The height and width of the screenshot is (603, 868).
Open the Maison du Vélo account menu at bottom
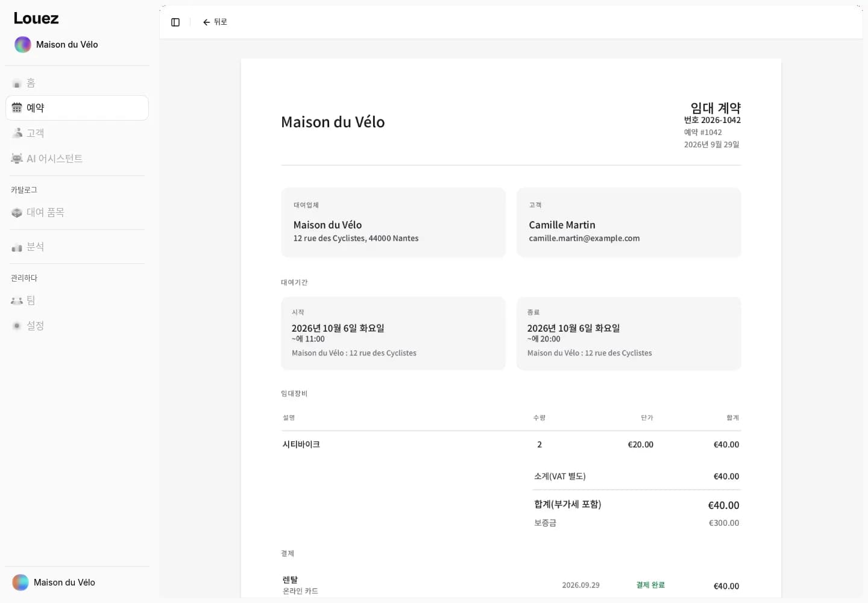click(77, 582)
